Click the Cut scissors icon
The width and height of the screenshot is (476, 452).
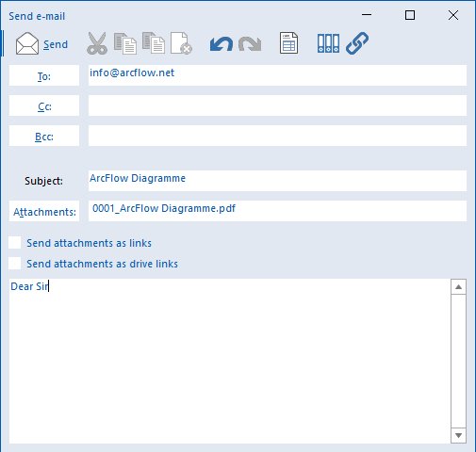coord(97,43)
